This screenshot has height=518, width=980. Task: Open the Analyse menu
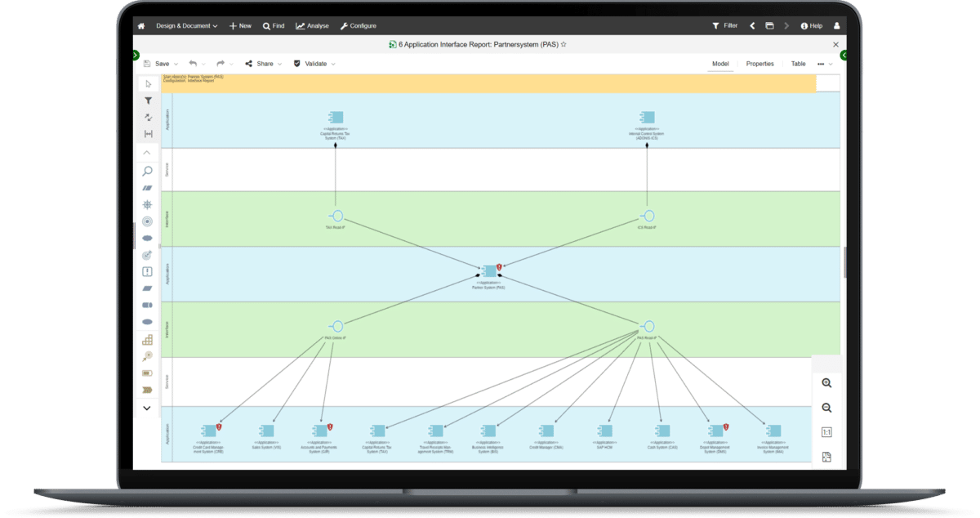pos(312,25)
